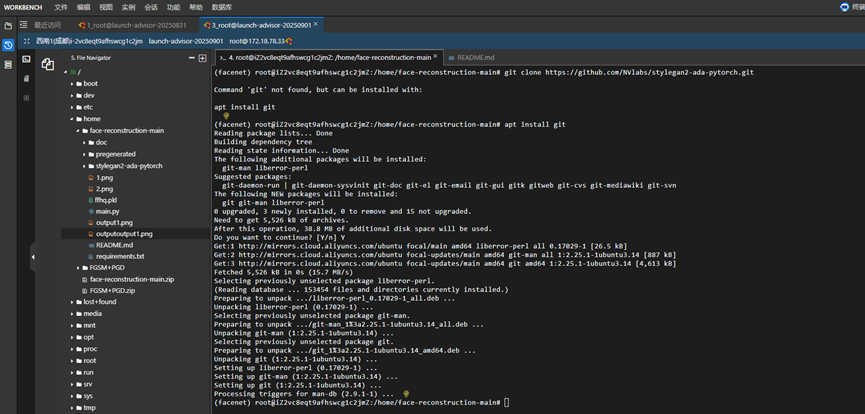Collapse the sidebar with the left arrow handle

pyautogui.click(x=33, y=257)
